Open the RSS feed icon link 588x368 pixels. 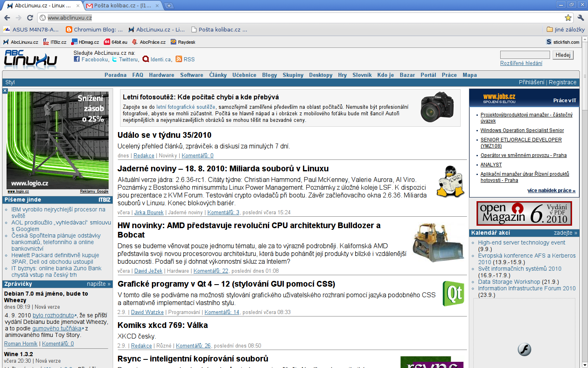[179, 59]
